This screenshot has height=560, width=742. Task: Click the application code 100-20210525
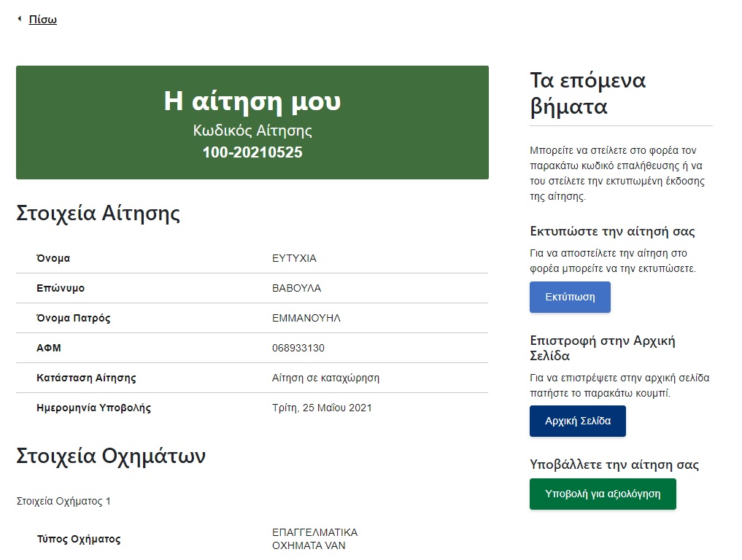click(x=252, y=152)
